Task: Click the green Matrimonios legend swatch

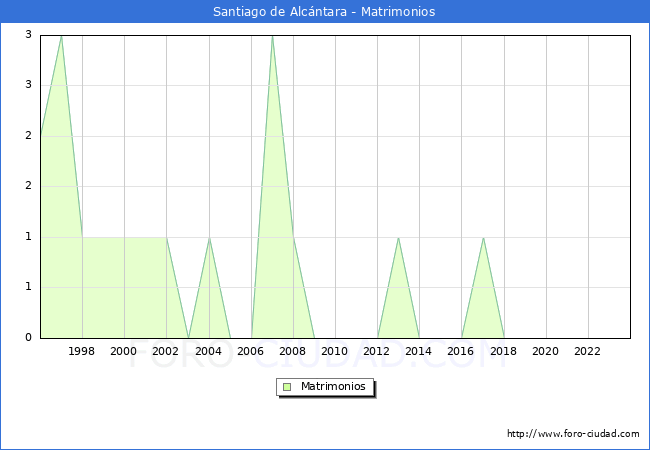Action: pyautogui.click(x=287, y=387)
